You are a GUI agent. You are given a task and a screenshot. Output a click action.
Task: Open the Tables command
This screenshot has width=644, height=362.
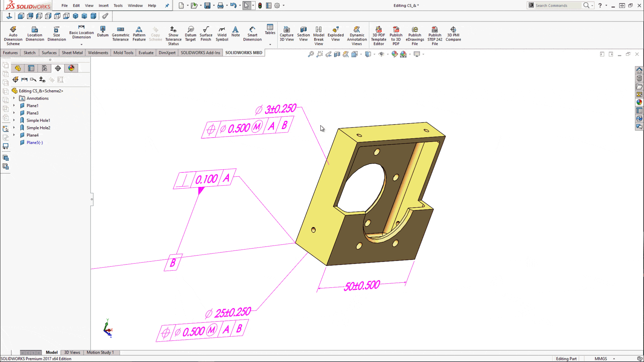[x=270, y=29]
